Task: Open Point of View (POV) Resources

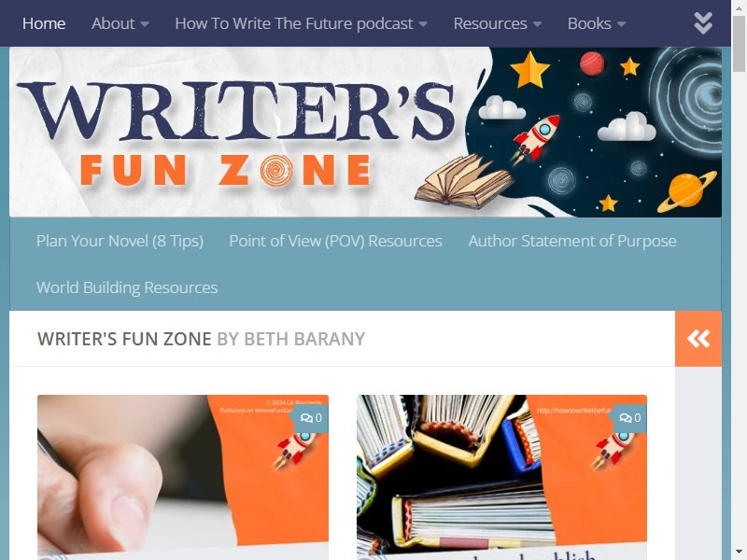Action: click(x=336, y=241)
